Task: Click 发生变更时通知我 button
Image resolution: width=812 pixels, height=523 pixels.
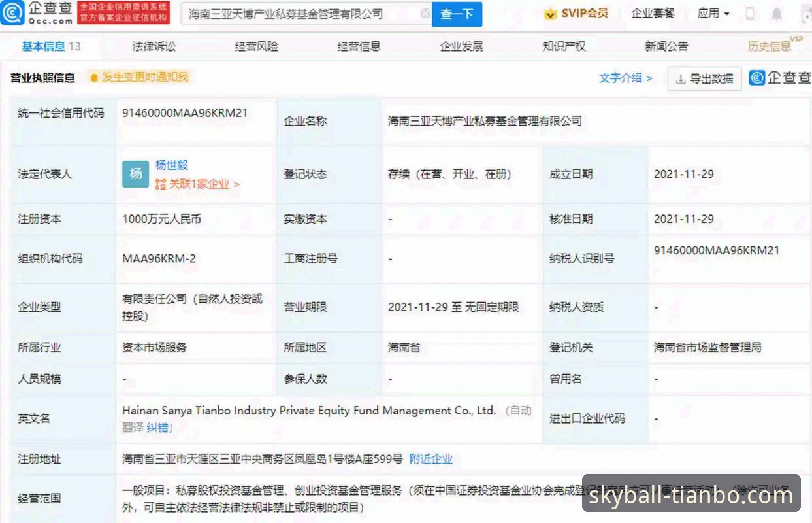Action: (139, 77)
